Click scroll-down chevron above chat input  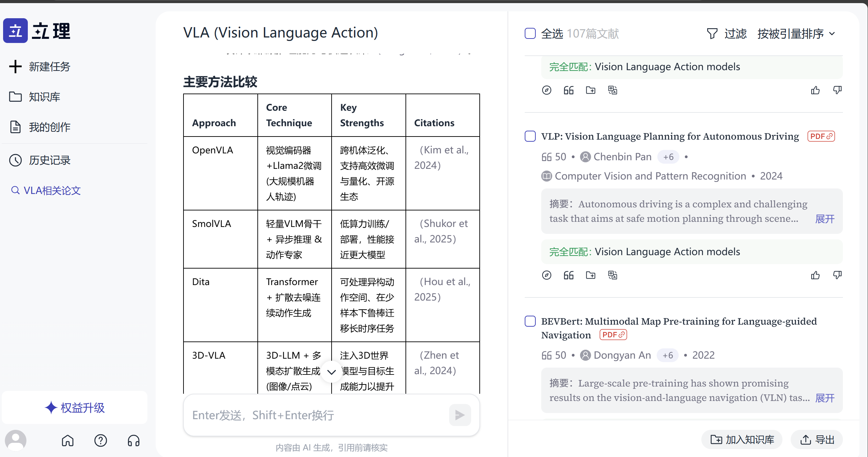click(x=331, y=372)
